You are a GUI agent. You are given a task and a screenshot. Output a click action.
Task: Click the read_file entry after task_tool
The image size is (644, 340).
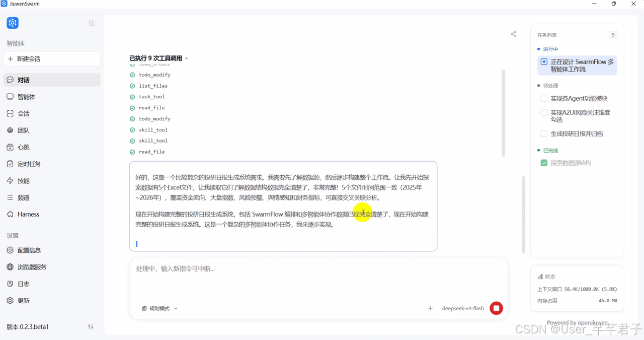(151, 108)
